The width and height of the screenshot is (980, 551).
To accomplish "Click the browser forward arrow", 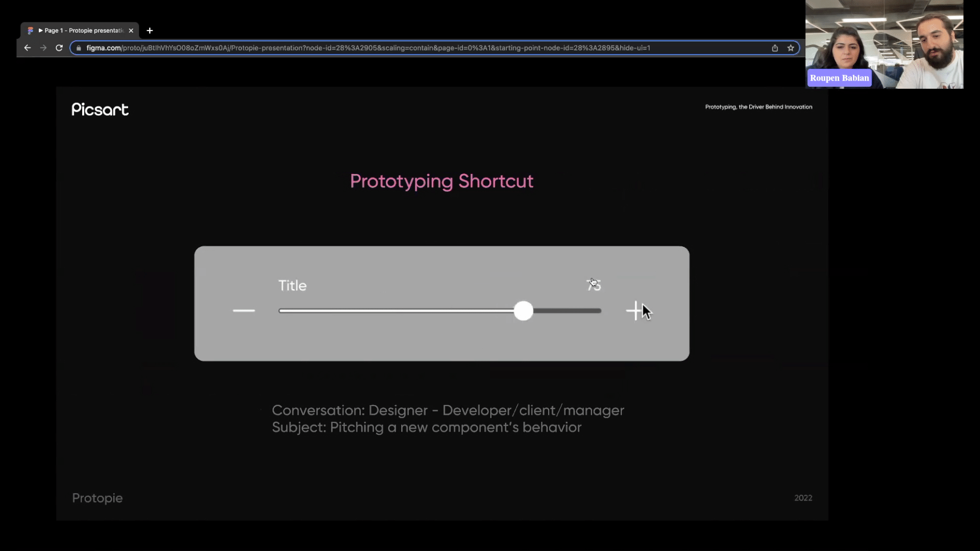I will pyautogui.click(x=43, y=48).
